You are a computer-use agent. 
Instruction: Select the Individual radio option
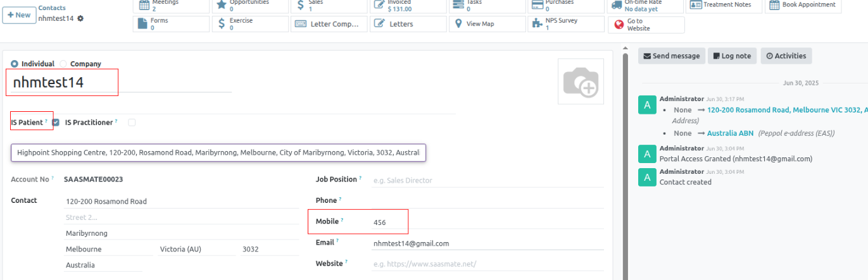point(15,64)
